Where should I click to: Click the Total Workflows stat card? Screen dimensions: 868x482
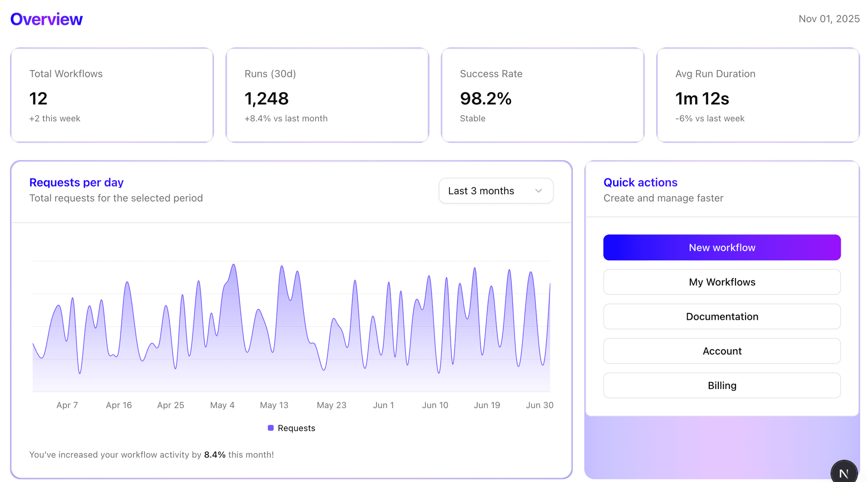[x=112, y=95]
